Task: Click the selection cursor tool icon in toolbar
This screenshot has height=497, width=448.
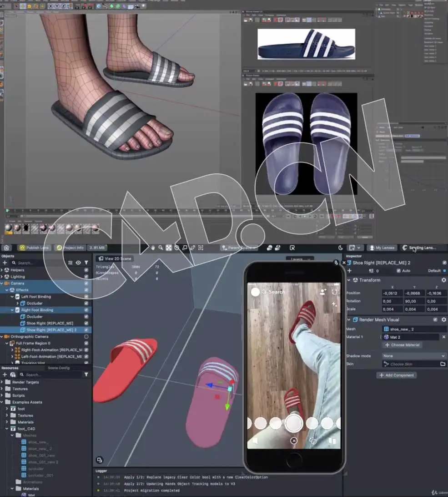Action: [292, 248]
